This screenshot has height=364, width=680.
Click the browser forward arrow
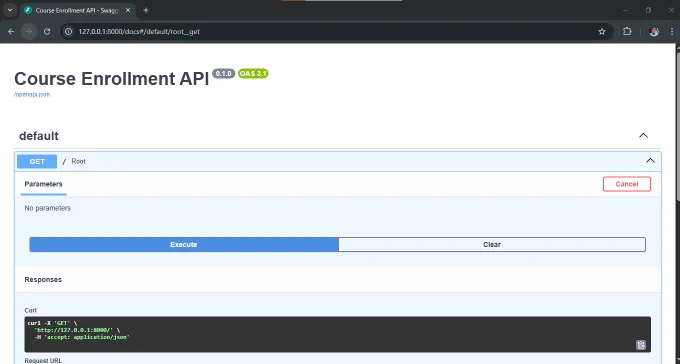click(29, 32)
